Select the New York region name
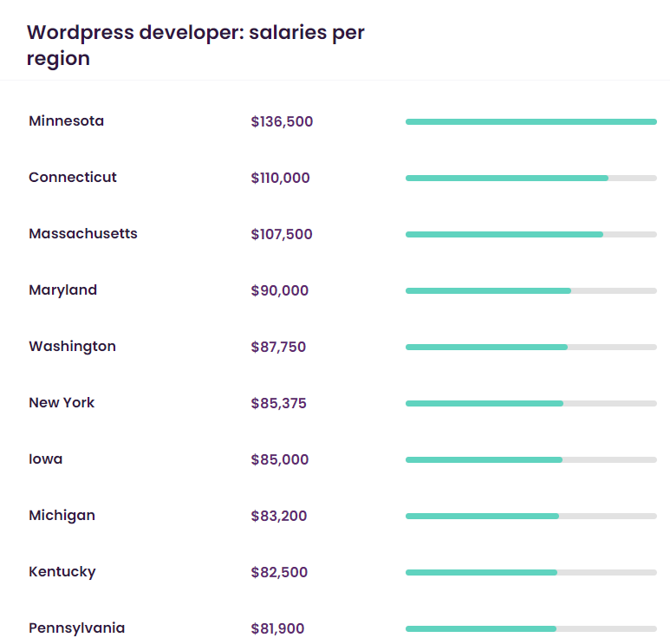The height and width of the screenshot is (644, 670). 62,403
